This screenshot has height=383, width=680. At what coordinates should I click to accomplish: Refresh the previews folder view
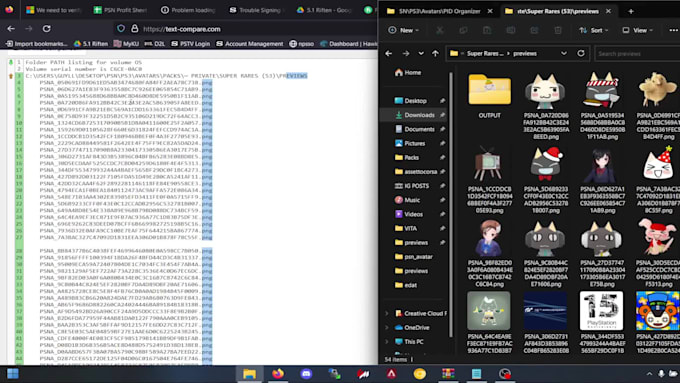point(581,53)
